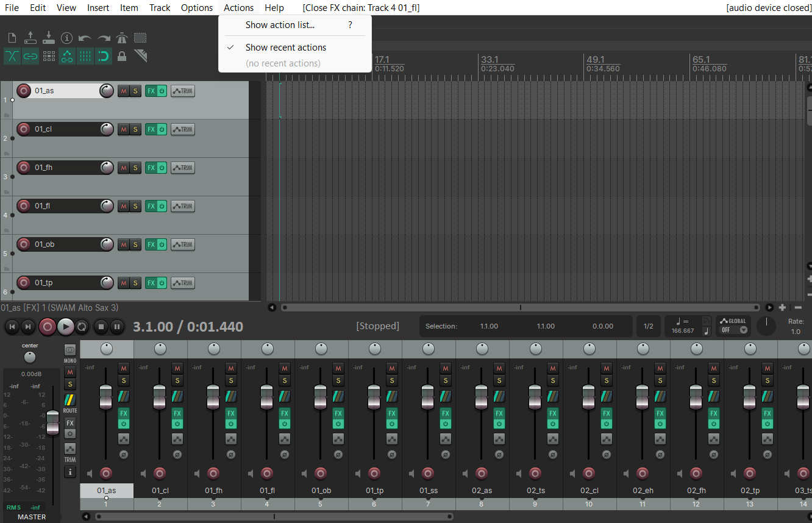The height and width of the screenshot is (523, 812).
Task: Click the transport Record button
Action: 47,327
